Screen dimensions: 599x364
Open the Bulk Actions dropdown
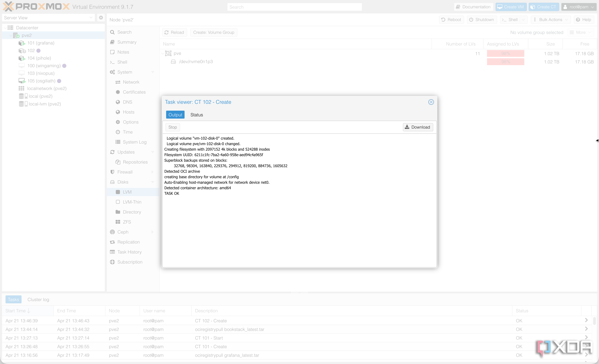[551, 20]
